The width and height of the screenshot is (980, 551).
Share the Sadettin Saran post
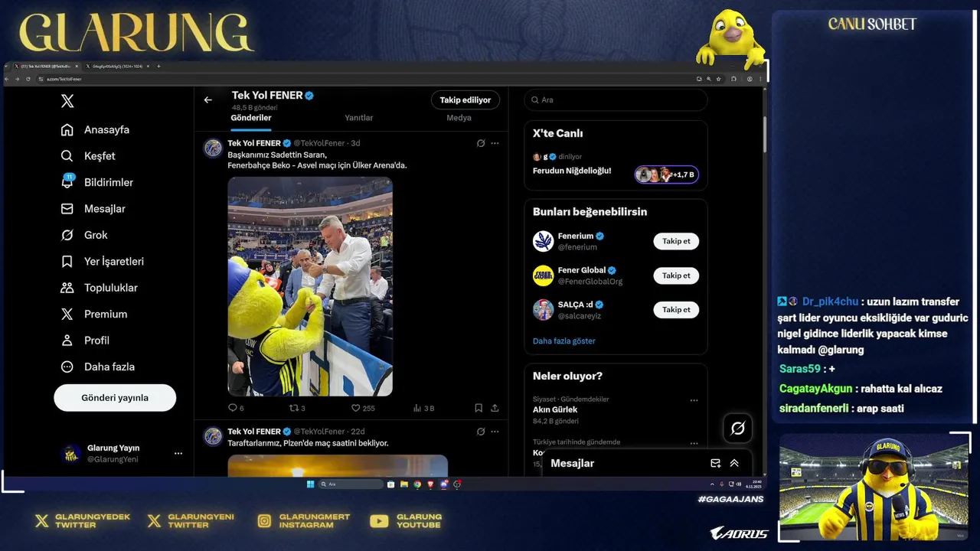point(495,408)
